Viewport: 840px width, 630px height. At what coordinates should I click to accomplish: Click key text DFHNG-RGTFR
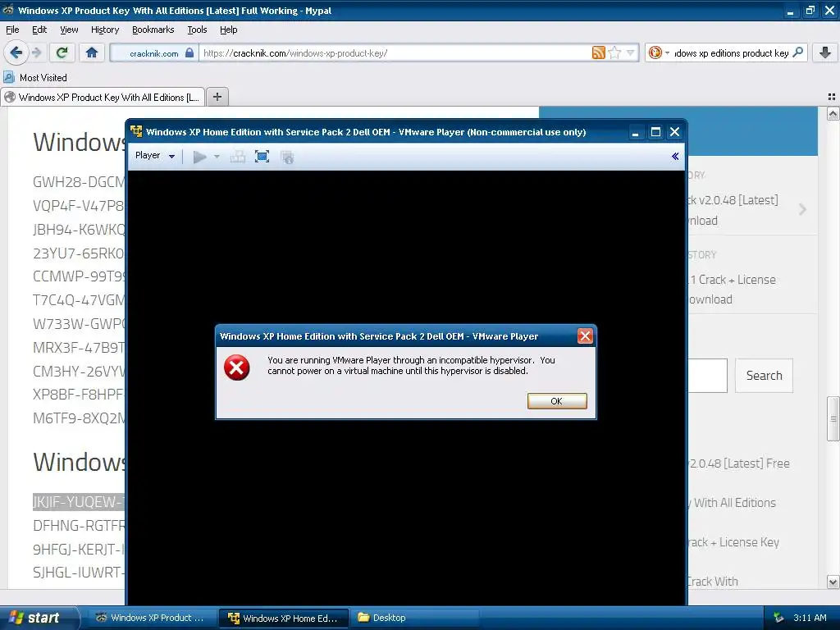tap(79, 526)
